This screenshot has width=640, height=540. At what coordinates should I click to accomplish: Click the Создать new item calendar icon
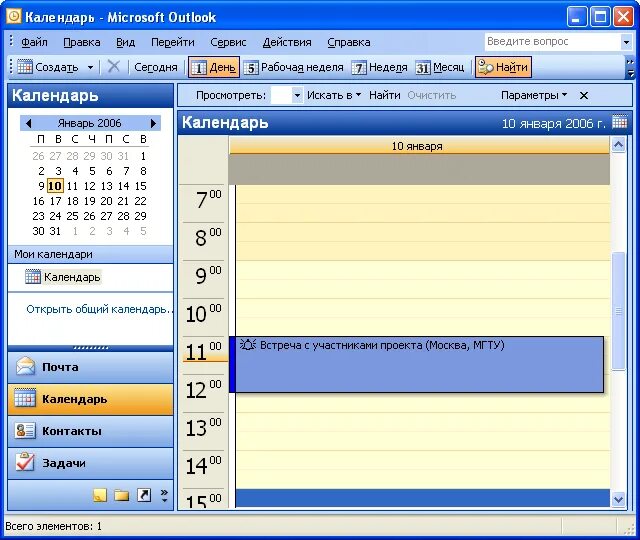(24, 67)
